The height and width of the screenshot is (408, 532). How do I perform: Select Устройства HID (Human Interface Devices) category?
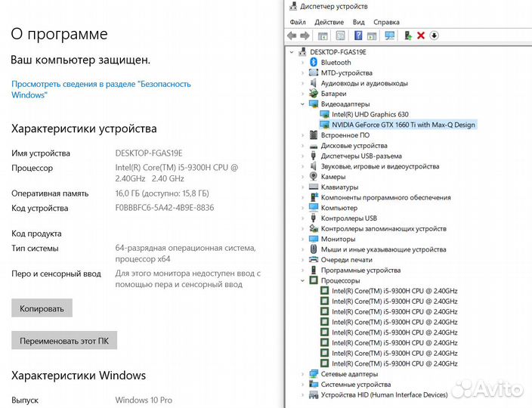[384, 394]
